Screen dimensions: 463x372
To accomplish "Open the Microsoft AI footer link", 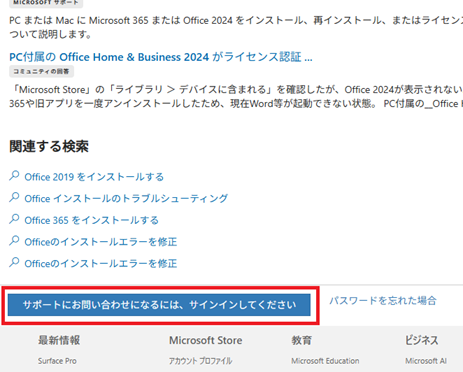I will [x=426, y=361].
